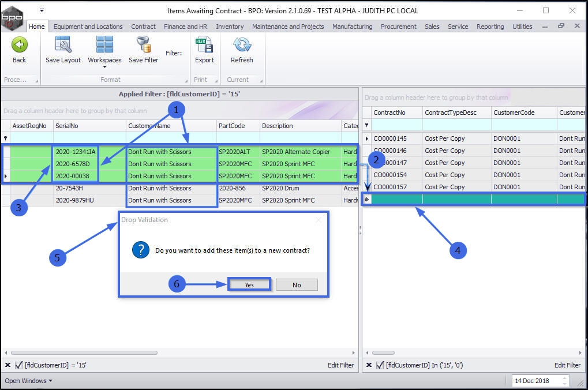Open the Equipment and Locations tab
This screenshot has height=390, width=588.
[x=88, y=27]
